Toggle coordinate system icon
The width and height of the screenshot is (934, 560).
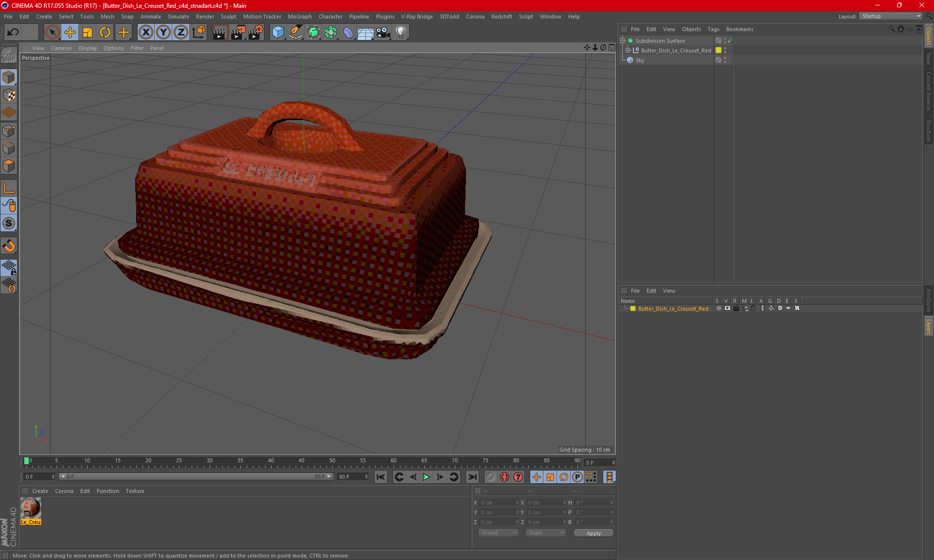(x=198, y=32)
